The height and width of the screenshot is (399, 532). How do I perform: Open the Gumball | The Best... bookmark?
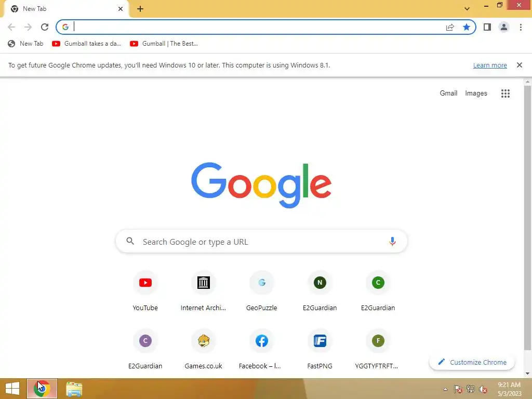(x=164, y=44)
